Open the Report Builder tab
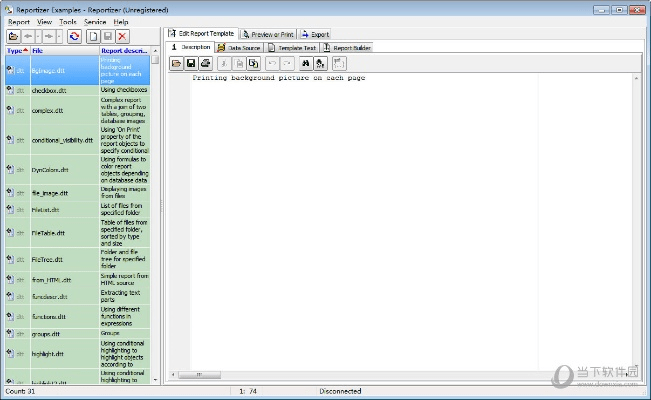651x400 pixels. tap(349, 47)
